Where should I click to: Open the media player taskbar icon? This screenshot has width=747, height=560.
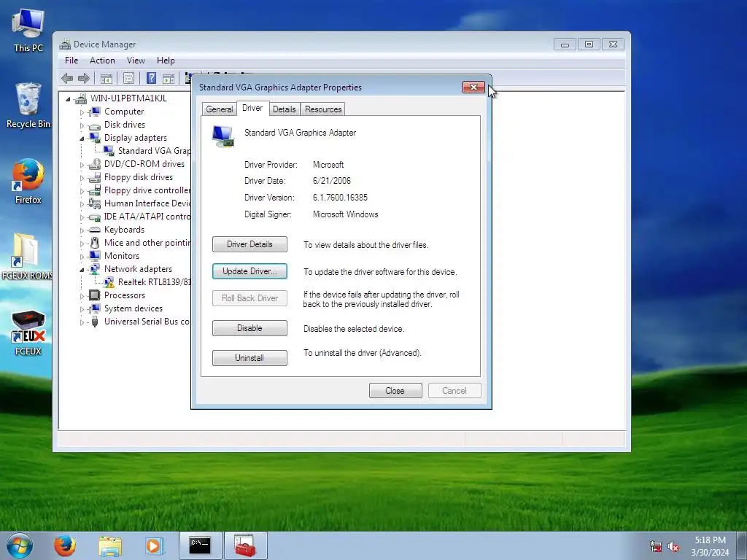point(154,545)
